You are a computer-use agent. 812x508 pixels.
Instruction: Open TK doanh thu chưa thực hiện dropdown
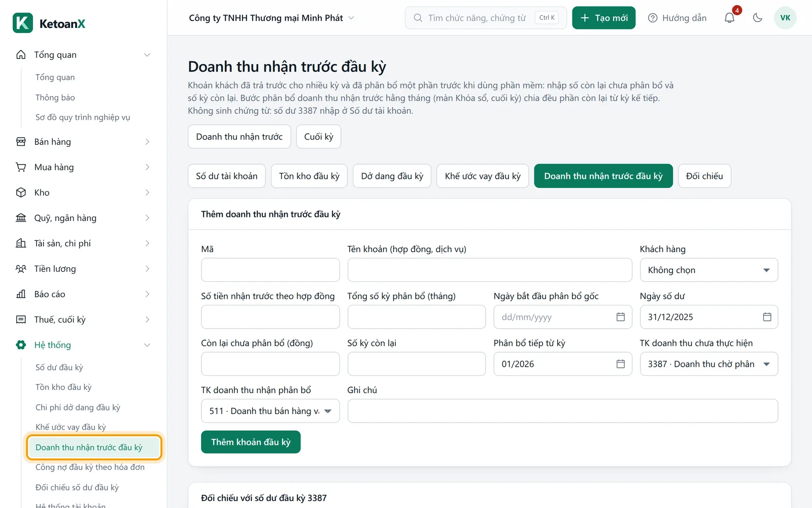click(709, 364)
